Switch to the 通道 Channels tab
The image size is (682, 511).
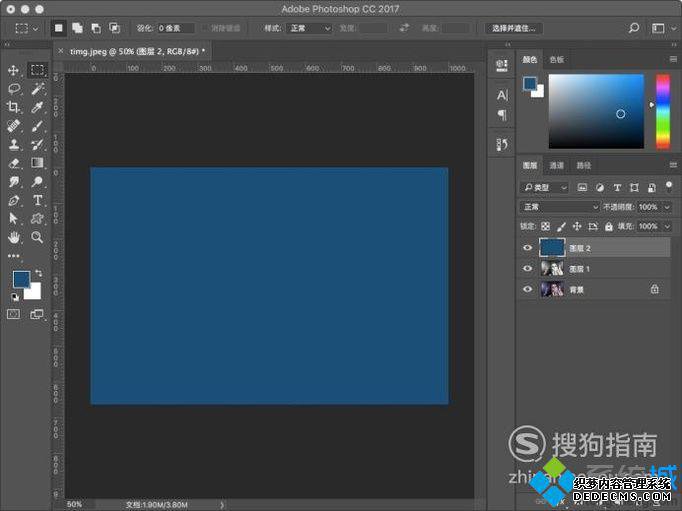click(x=556, y=166)
